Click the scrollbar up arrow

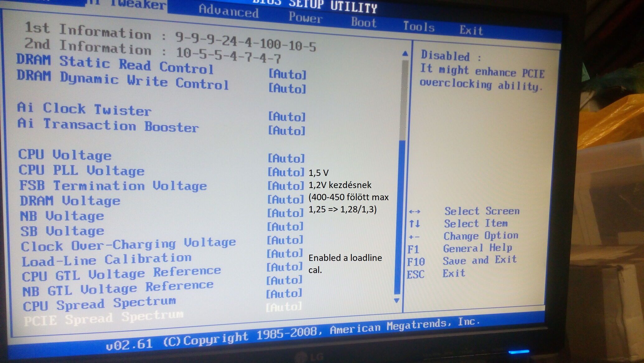tap(405, 54)
